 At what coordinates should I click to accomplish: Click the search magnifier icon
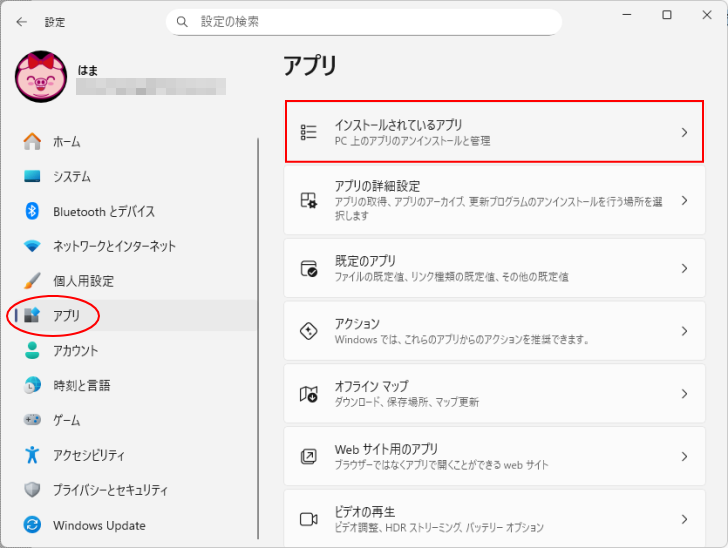point(182,22)
